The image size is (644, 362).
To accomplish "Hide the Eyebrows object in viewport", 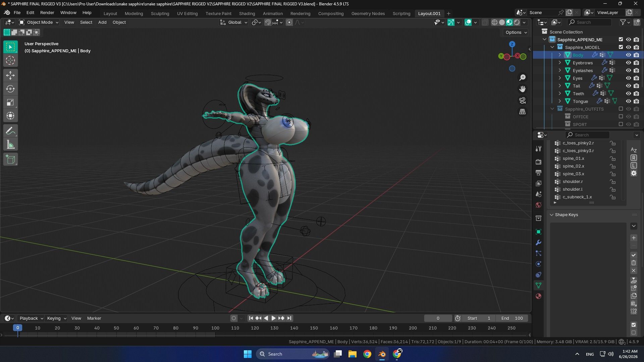I will click(x=629, y=63).
